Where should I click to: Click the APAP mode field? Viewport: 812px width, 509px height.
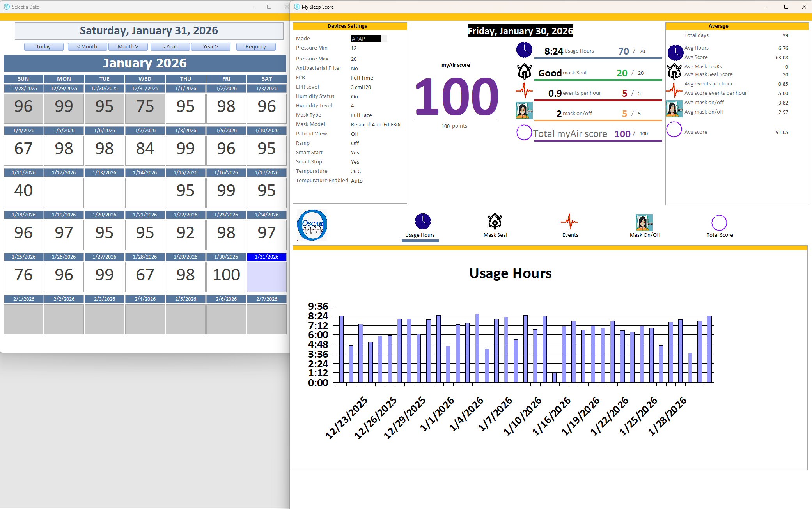coord(365,39)
